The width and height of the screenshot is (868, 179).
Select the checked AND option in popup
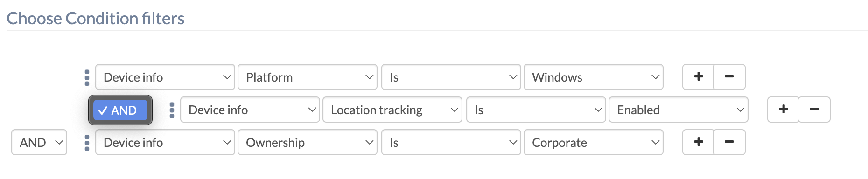coord(120,110)
